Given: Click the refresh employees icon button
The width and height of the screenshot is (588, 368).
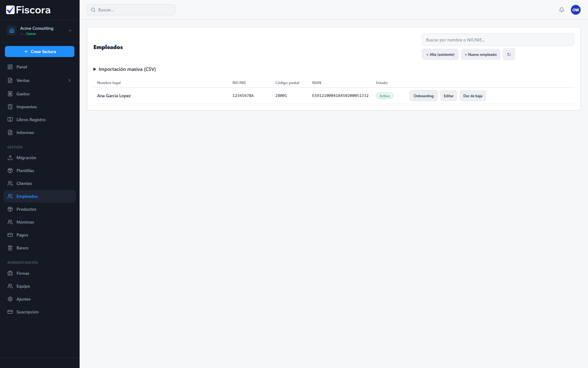Looking at the screenshot, I should coord(509,54).
